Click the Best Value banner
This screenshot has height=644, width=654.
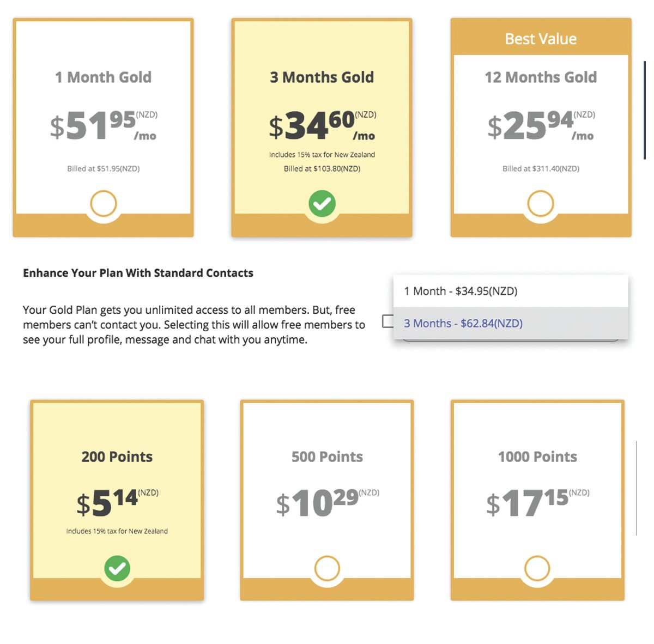pyautogui.click(x=541, y=39)
